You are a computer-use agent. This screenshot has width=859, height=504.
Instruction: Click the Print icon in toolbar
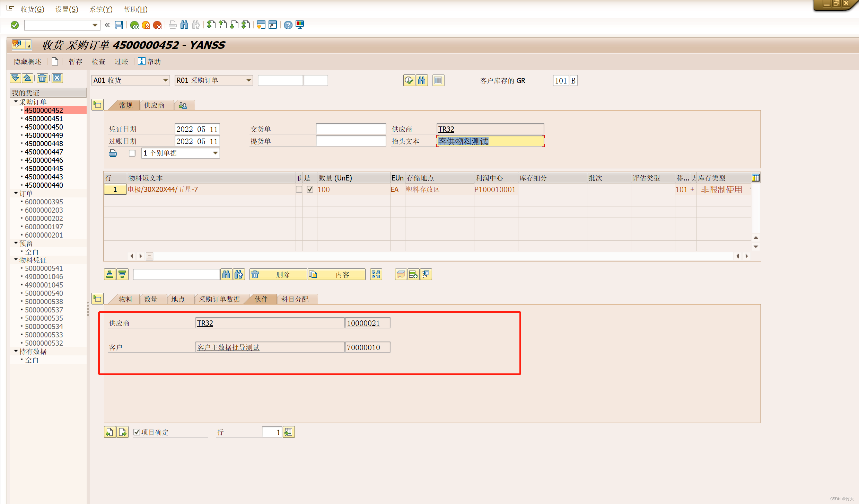[173, 25]
